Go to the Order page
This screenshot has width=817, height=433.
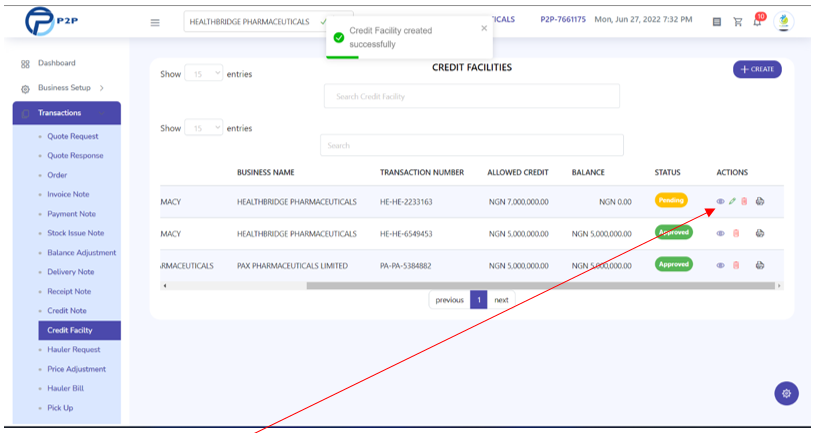(x=57, y=175)
